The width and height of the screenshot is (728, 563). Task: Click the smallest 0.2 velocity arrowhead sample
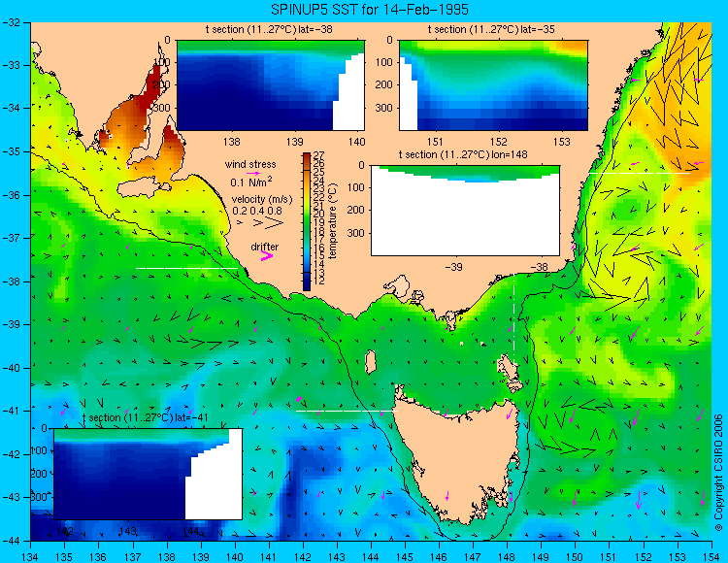pyautogui.click(x=240, y=223)
